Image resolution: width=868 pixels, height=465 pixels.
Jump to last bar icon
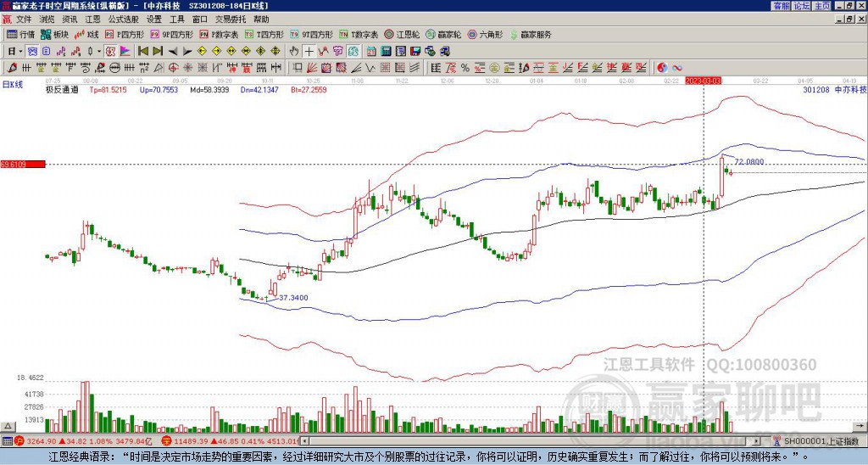(158, 52)
